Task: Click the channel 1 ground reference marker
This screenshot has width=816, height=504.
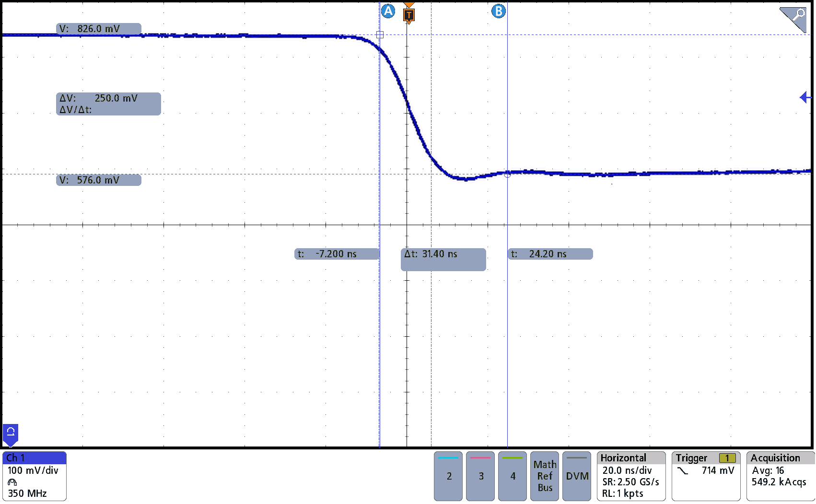Action: [x=11, y=433]
